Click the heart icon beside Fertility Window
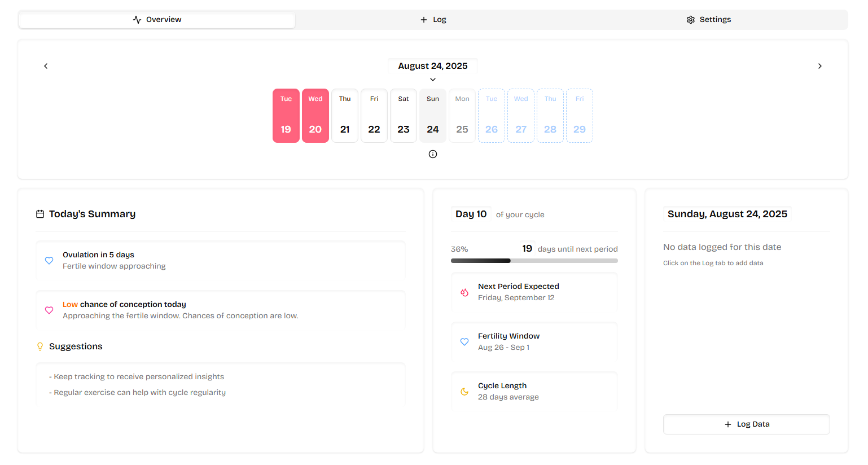Image resolution: width=868 pixels, height=465 pixels. pos(464,342)
